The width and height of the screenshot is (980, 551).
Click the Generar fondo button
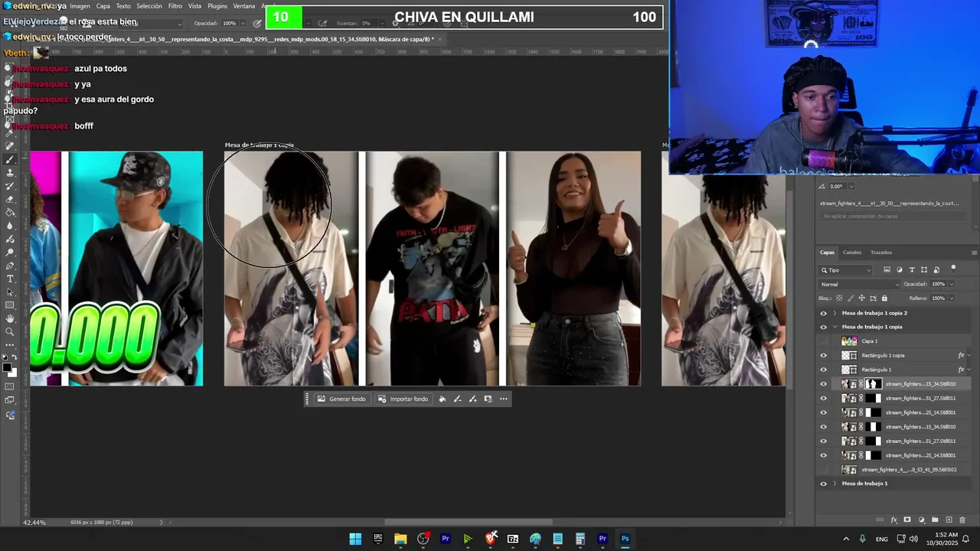pos(341,399)
